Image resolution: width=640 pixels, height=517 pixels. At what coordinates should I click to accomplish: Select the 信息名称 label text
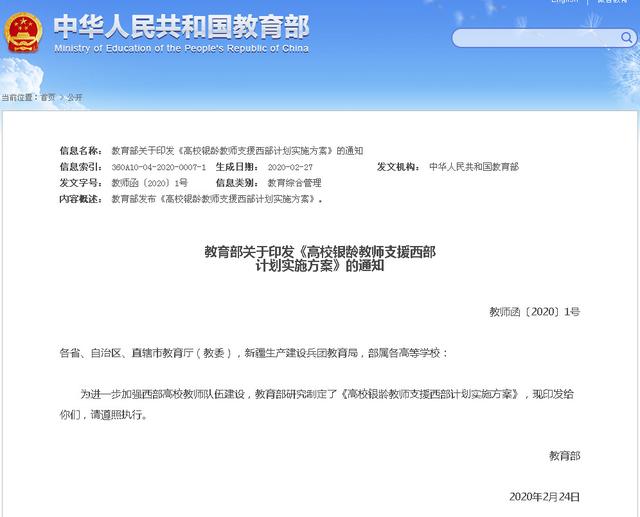pos(81,151)
